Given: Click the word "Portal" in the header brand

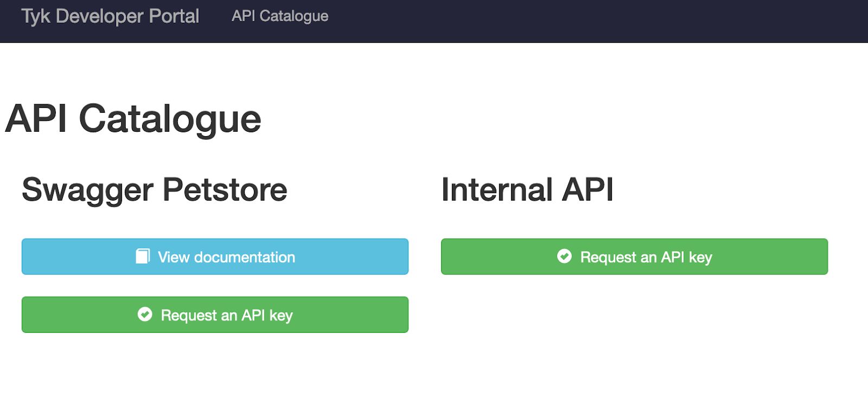Looking at the screenshot, I should 174,16.
